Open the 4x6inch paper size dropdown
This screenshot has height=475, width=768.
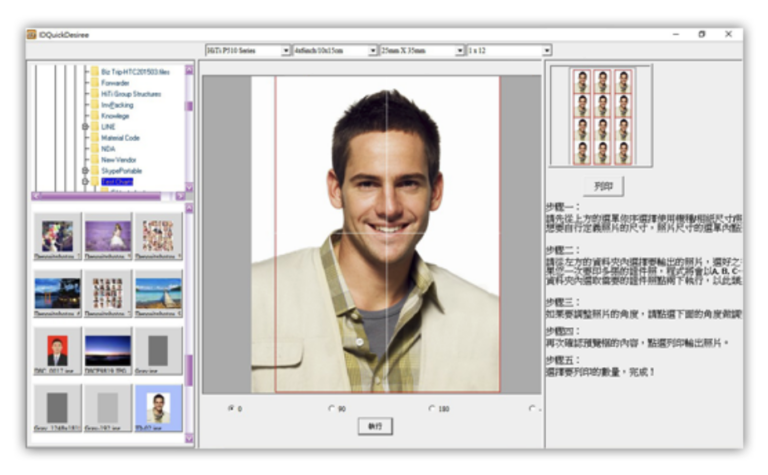373,50
